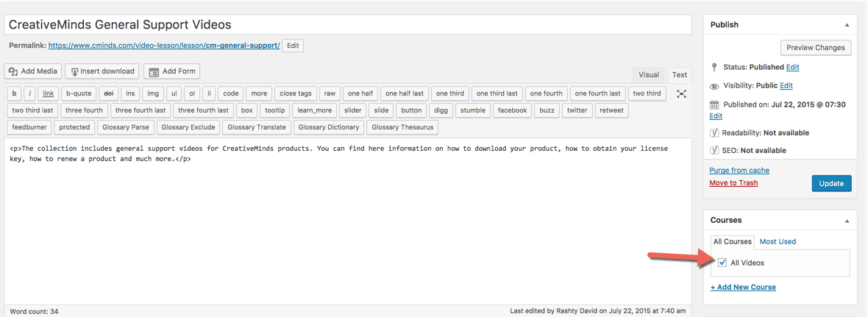Image resolution: width=868 pixels, height=317 pixels.
Task: Toggle fullscreen distraction-free writing icon
Action: click(x=681, y=94)
